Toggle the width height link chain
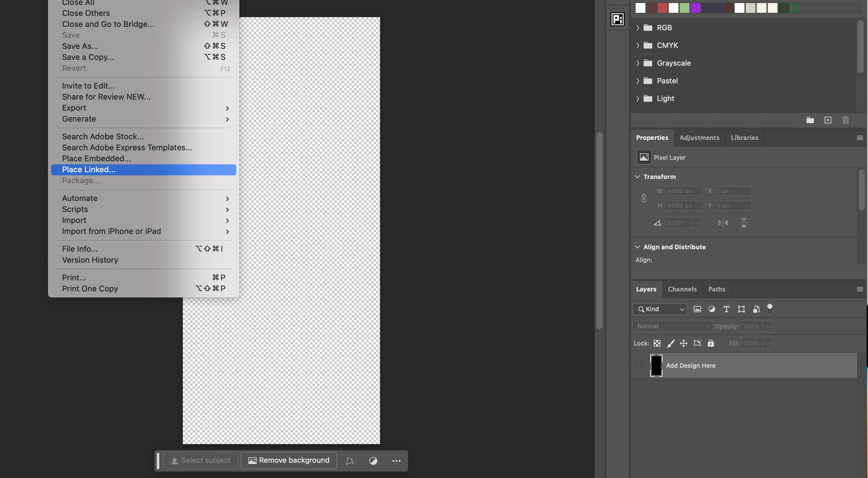 pos(644,198)
